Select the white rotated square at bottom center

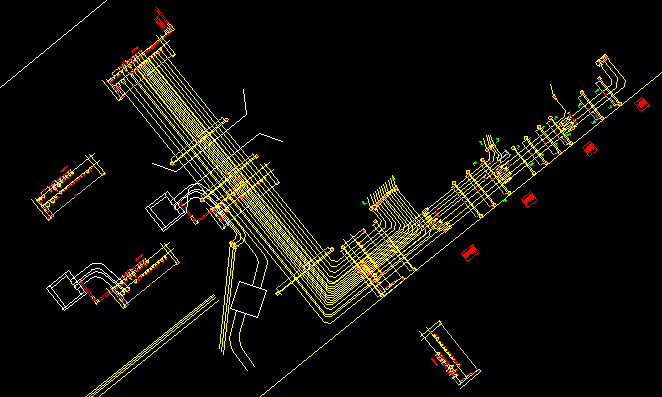coord(249,299)
